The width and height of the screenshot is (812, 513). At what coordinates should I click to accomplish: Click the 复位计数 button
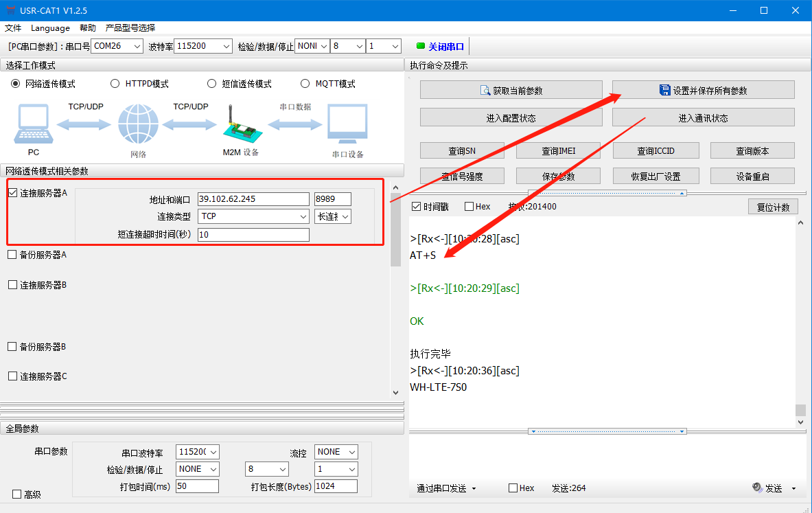pos(773,207)
